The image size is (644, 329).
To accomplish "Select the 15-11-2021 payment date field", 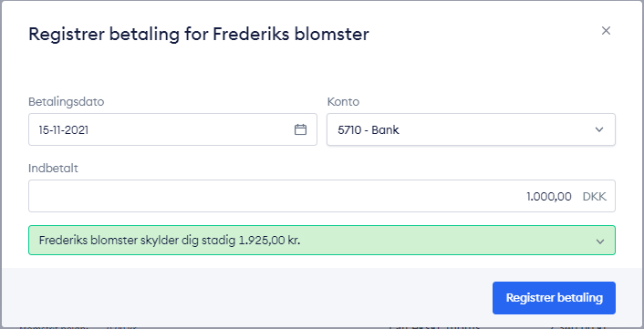I will point(172,129).
